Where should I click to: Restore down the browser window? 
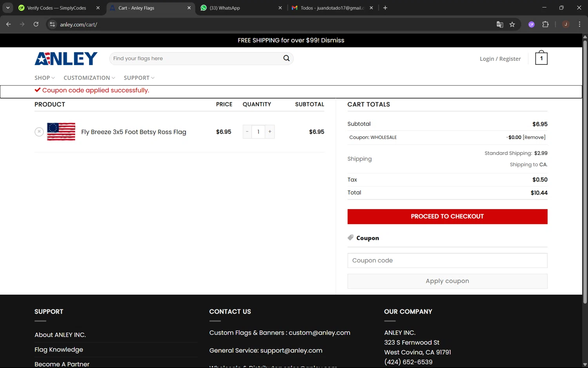561,8
